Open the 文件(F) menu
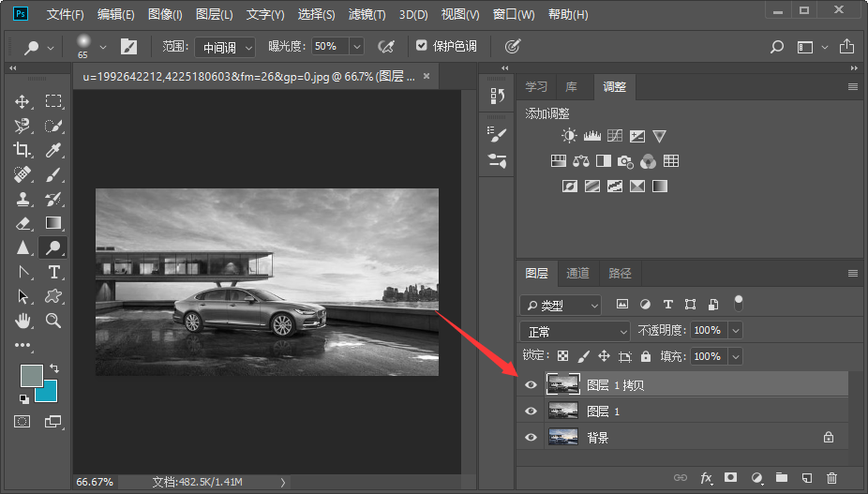 [65, 14]
